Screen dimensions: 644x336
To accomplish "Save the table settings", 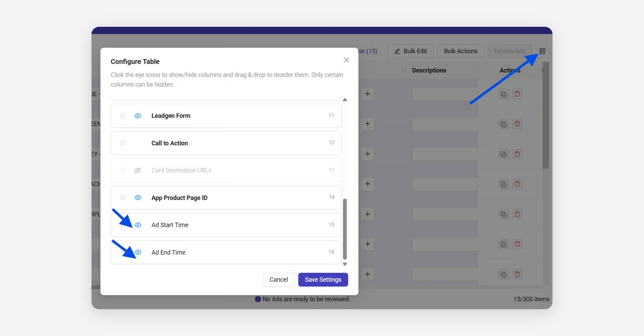I will tap(323, 279).
